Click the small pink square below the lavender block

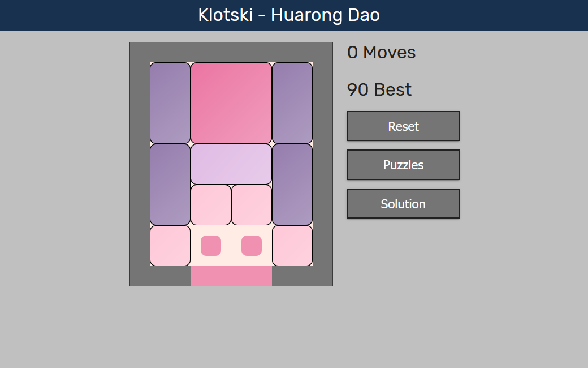210,204
